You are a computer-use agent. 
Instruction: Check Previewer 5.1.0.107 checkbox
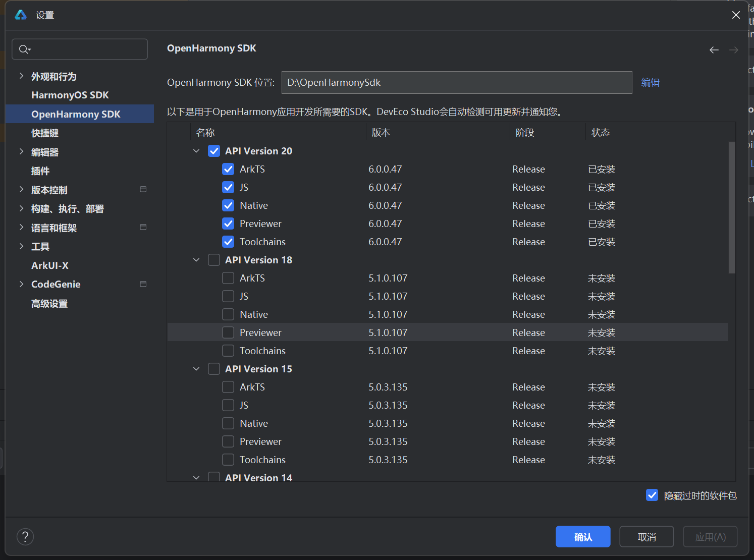(x=228, y=332)
